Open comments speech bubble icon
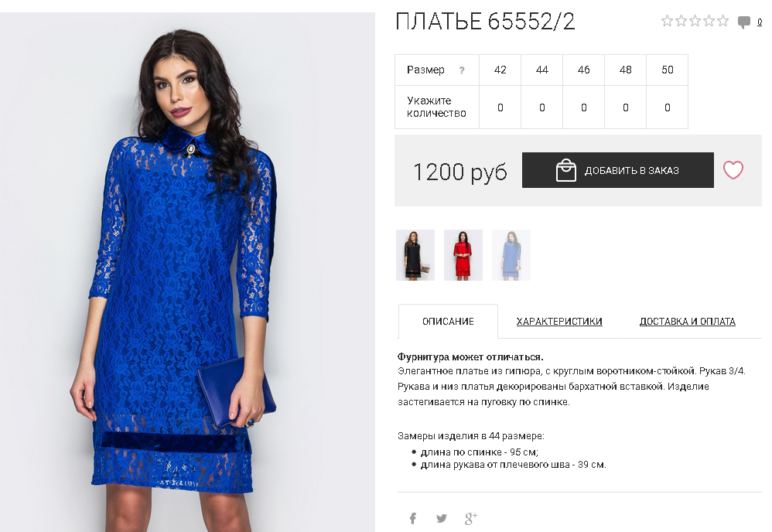The width and height of the screenshot is (772, 532). (744, 22)
